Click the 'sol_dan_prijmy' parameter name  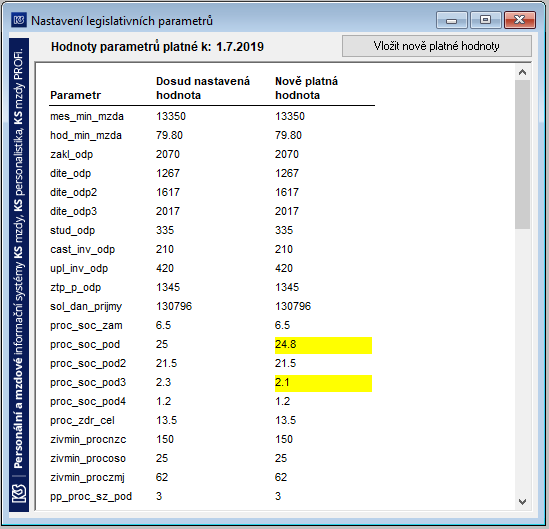86,307
